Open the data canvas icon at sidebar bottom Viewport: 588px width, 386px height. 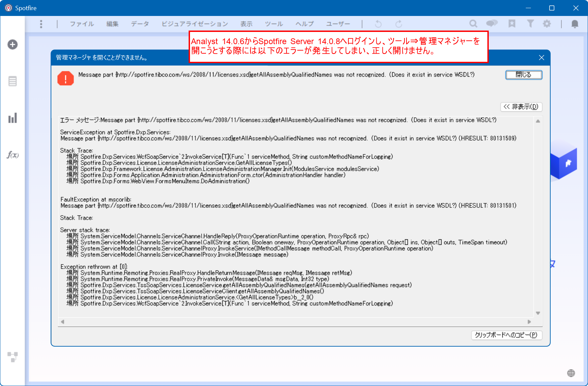[x=13, y=357]
